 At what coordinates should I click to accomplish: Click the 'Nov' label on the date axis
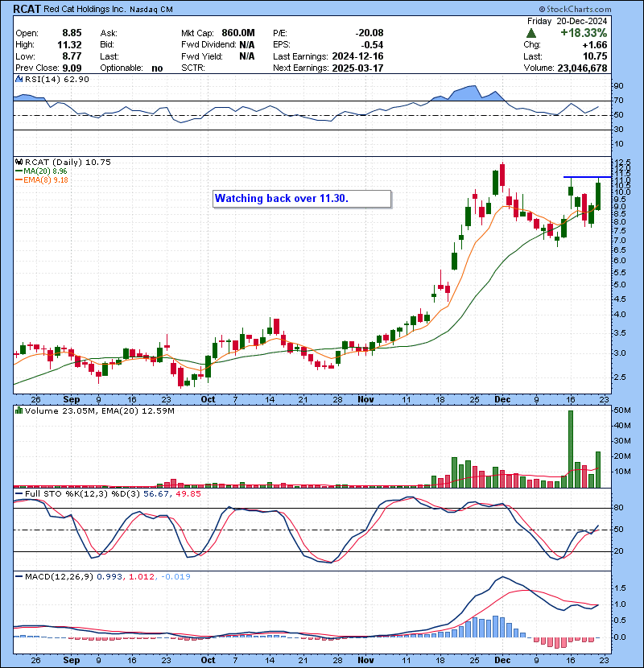[366, 399]
